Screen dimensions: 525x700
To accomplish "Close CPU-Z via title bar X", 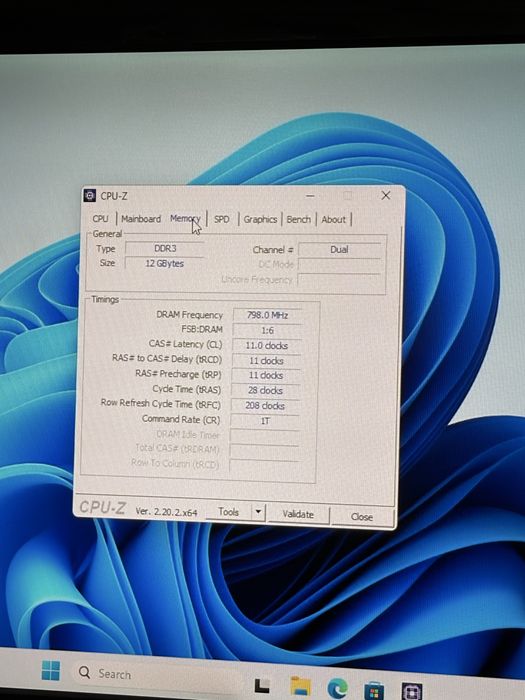I will point(386,195).
